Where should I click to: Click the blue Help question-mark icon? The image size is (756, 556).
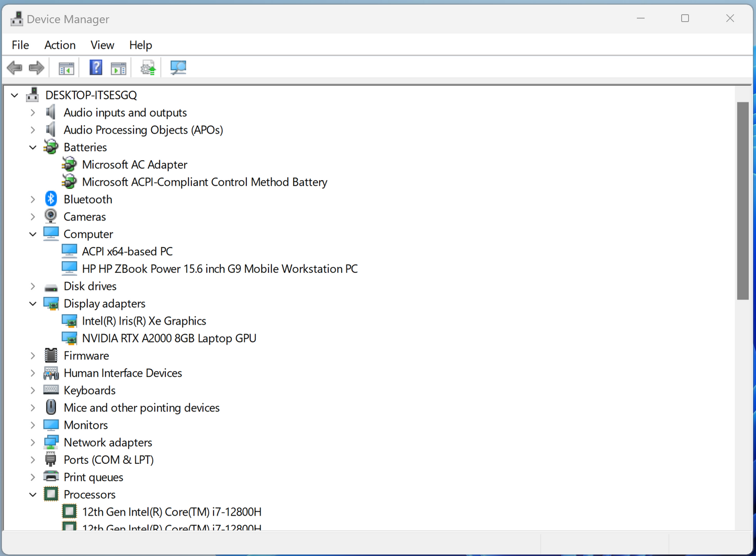pyautogui.click(x=96, y=68)
